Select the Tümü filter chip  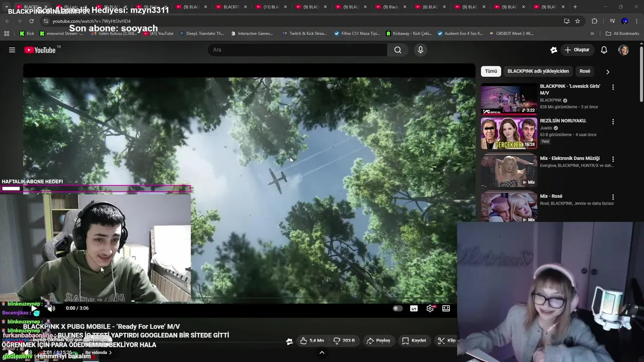491,71
